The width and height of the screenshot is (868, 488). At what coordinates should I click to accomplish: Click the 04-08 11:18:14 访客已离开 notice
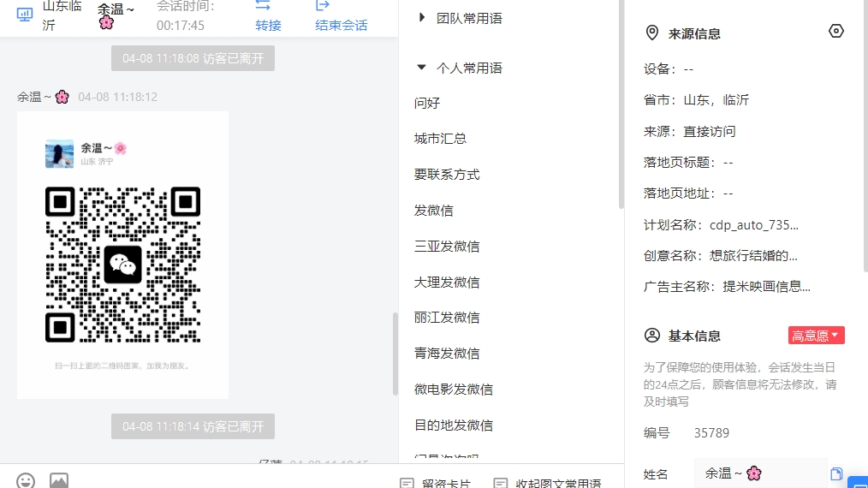[193, 426]
